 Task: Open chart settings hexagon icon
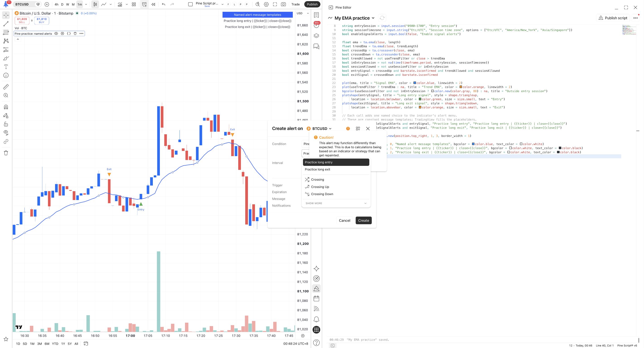(267, 4)
